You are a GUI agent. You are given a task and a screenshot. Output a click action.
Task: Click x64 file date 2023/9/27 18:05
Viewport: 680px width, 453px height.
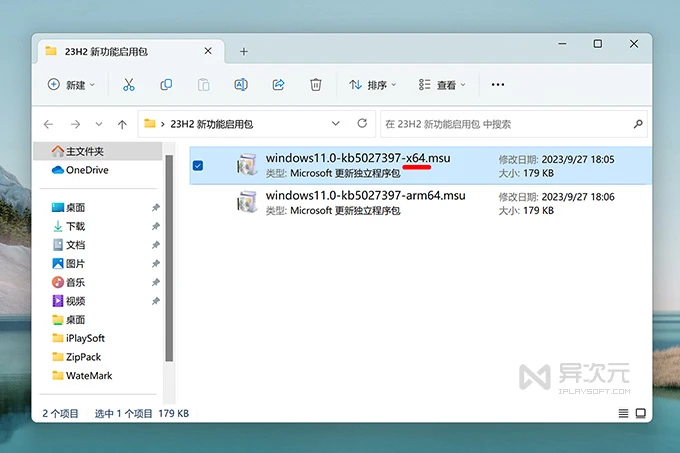[578, 160]
